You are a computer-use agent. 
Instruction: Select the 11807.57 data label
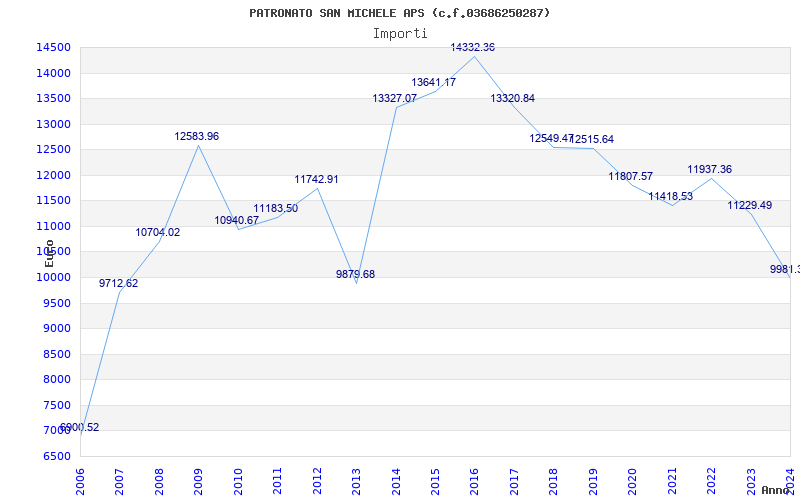631,176
